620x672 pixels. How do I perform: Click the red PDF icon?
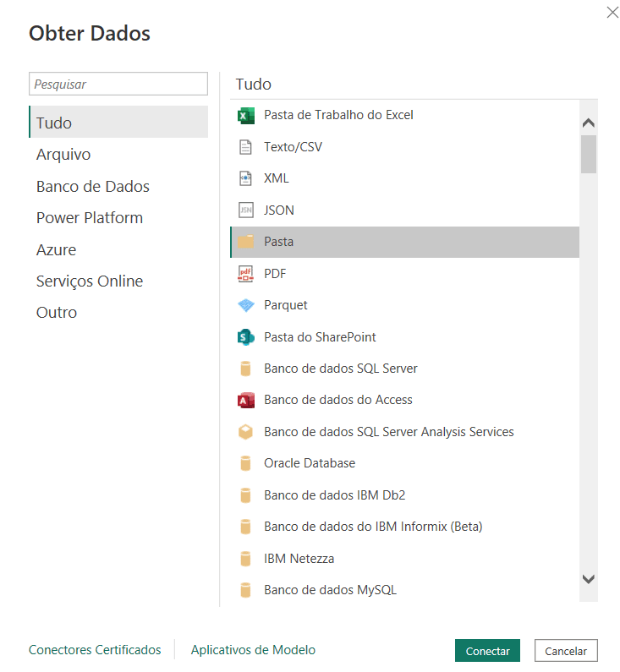coord(245,273)
